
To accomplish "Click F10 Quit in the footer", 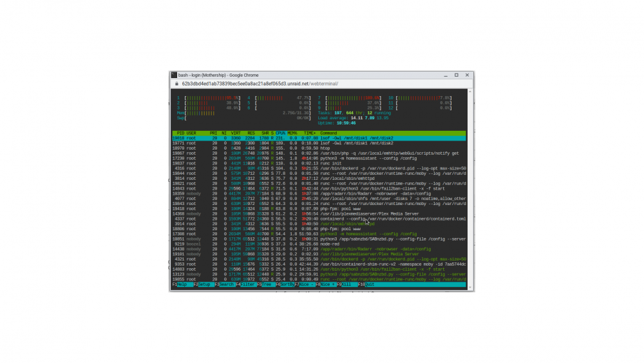I will point(366,284).
